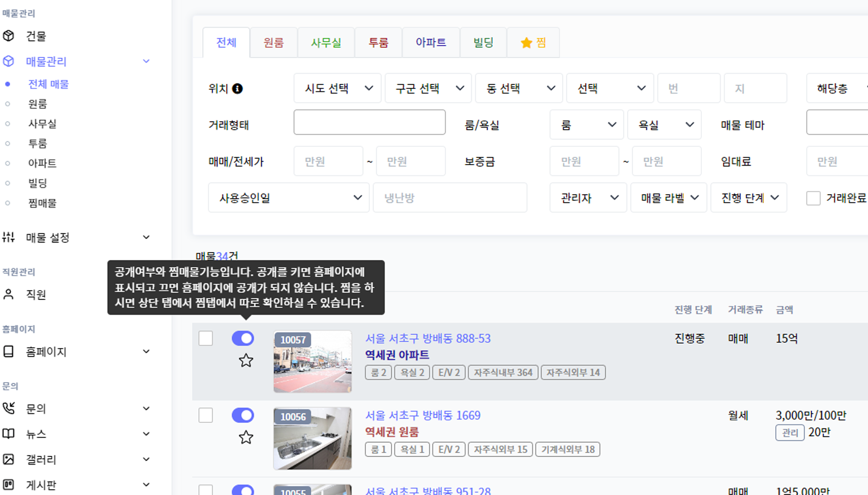Switch to the 원룸 tab
The width and height of the screenshot is (868, 495).
pos(274,42)
